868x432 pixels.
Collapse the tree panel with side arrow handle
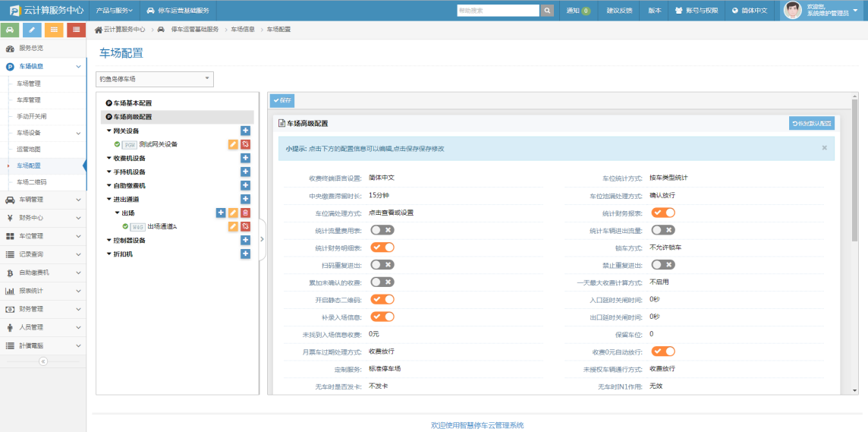coord(263,239)
